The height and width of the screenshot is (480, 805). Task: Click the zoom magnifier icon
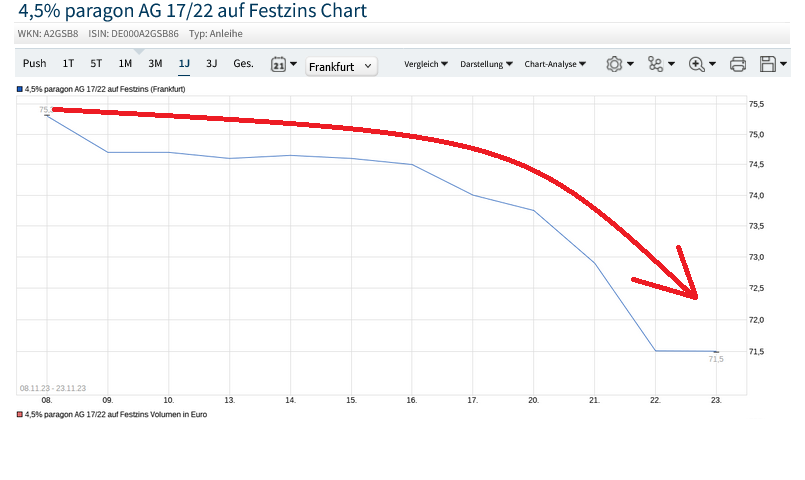pos(697,64)
